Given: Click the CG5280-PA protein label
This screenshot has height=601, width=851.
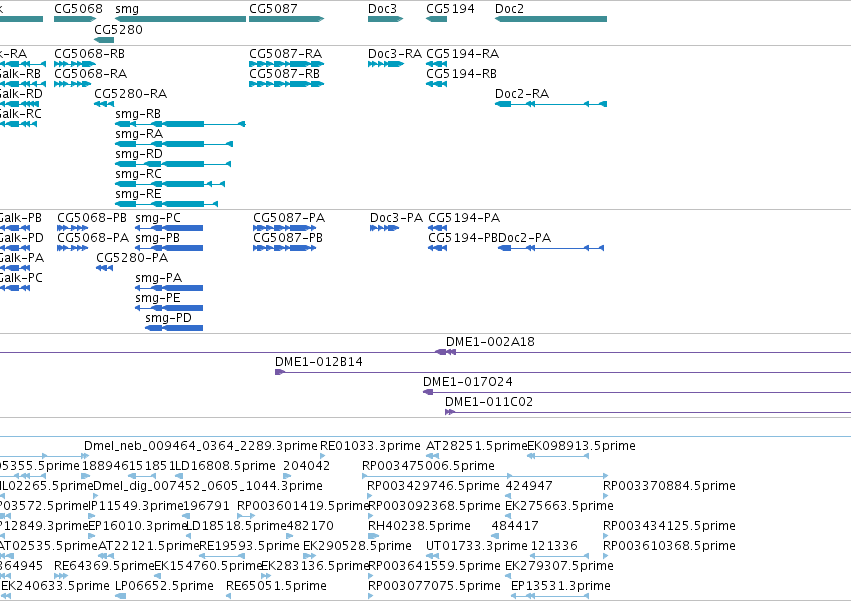Looking at the screenshot, I should pyautogui.click(x=132, y=258).
